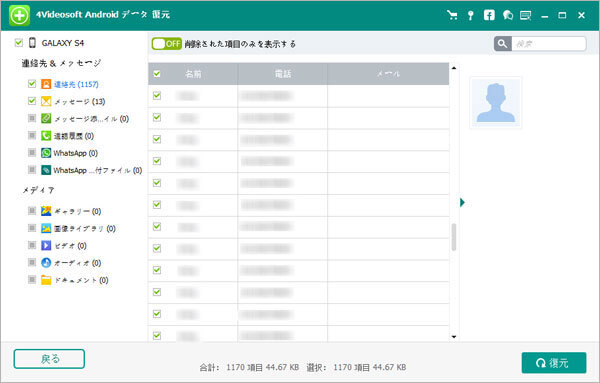The width and height of the screenshot is (600, 383).
Task: Check the video (0) checkbox
Action: [32, 245]
